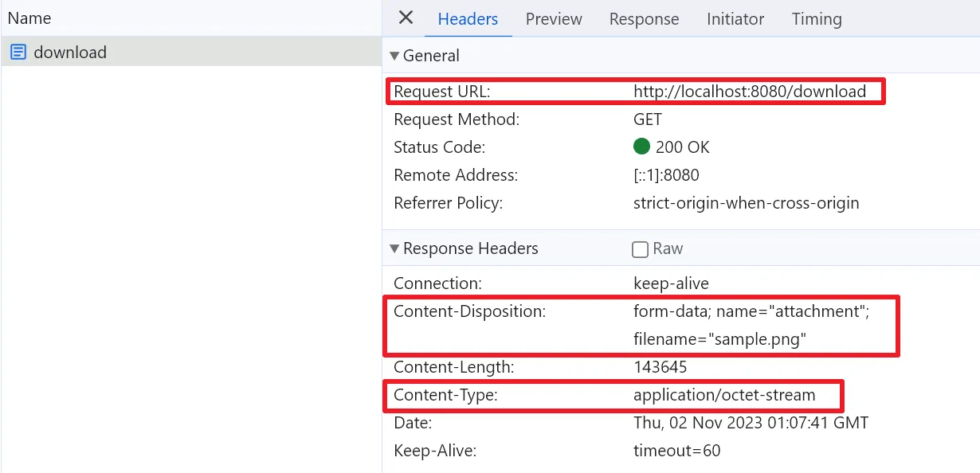Close the request details panel
Viewport: 980px width, 473px height.
[x=406, y=18]
